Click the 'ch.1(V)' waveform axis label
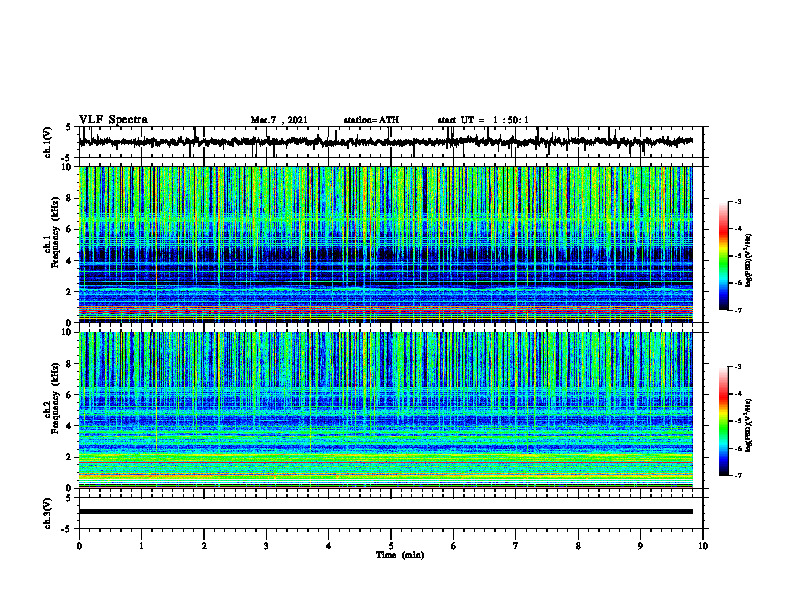The height and width of the screenshot is (612, 792). tap(48, 142)
